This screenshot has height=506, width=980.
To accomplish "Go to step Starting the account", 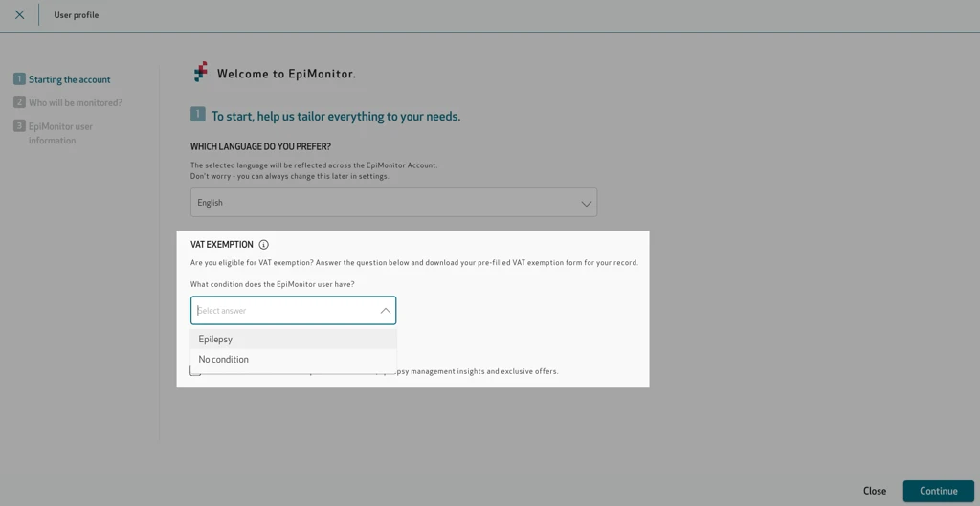I will point(62,79).
